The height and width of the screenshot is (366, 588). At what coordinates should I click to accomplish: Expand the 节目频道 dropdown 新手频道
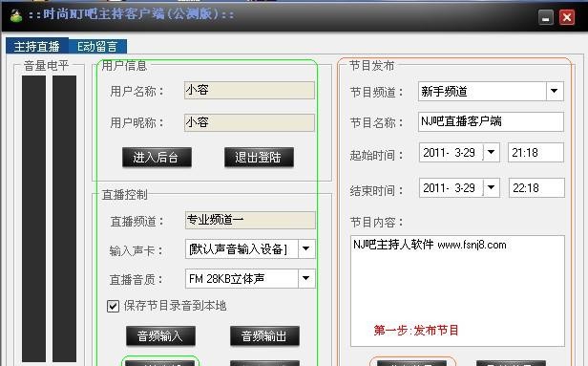(x=555, y=91)
